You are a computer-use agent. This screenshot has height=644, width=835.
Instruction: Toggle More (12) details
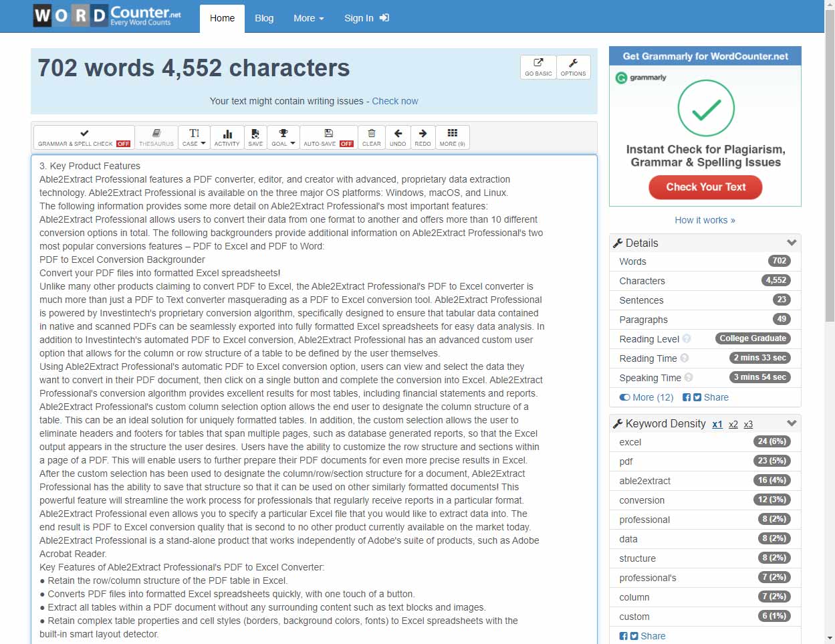646,397
